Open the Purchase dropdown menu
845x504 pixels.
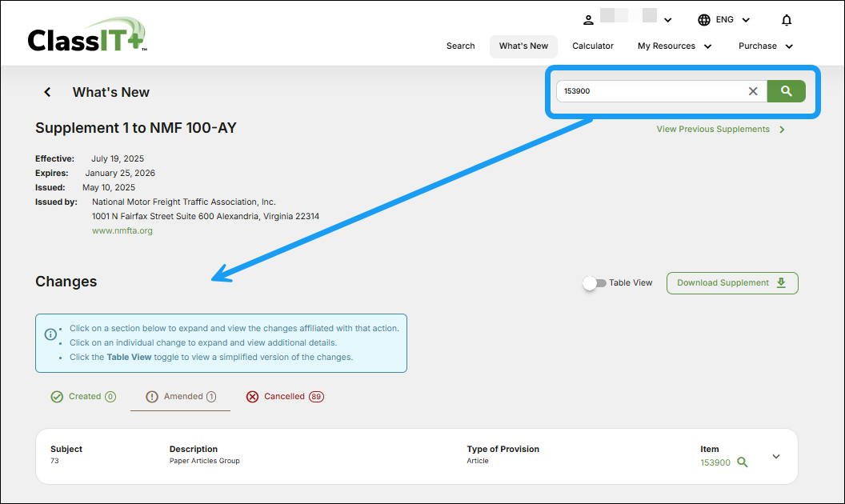(766, 46)
